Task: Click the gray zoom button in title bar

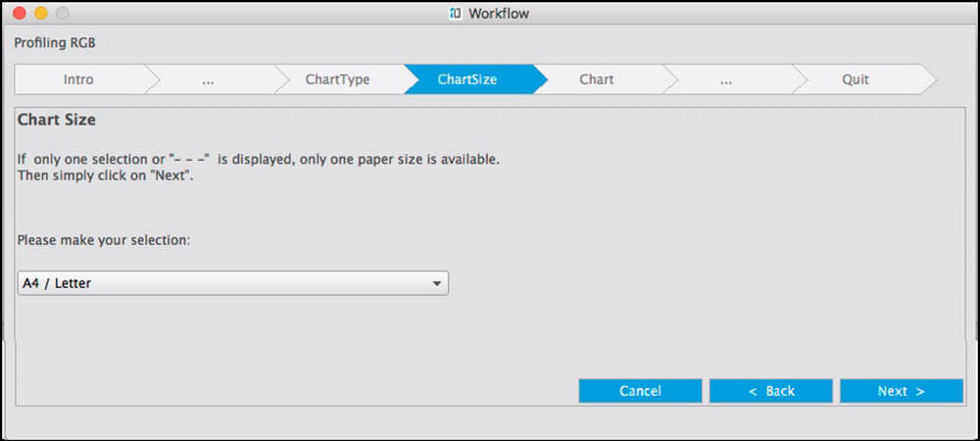Action: [x=63, y=14]
